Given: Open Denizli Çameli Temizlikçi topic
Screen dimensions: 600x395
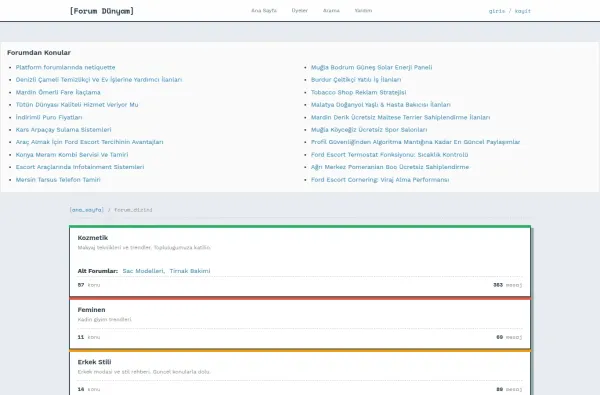Looking at the screenshot, I should [x=99, y=80].
